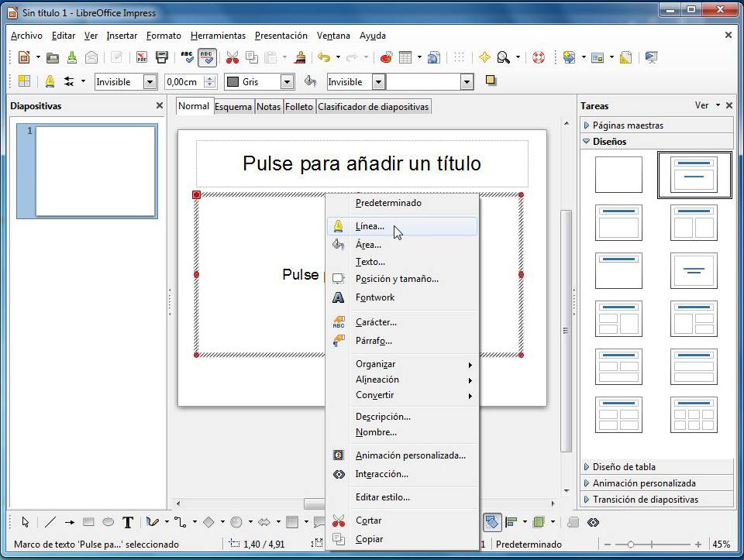Click the Print icon in toolbar
744x560 pixels.
coord(162,58)
